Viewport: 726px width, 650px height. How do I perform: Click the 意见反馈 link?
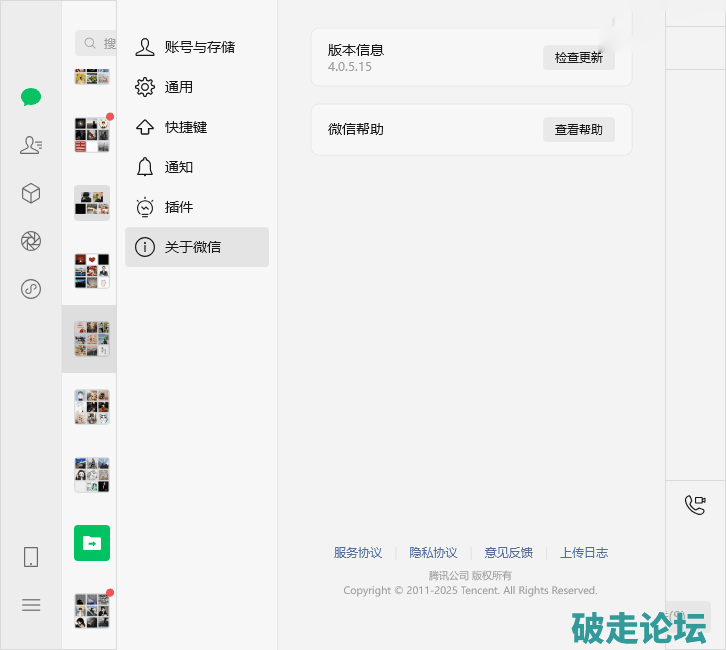(508, 553)
